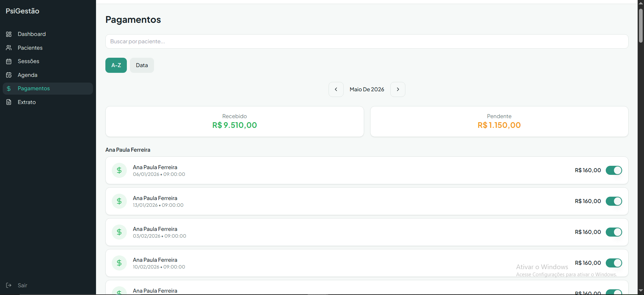
Task: Open Extrato page in sidebar
Action: (x=48, y=102)
